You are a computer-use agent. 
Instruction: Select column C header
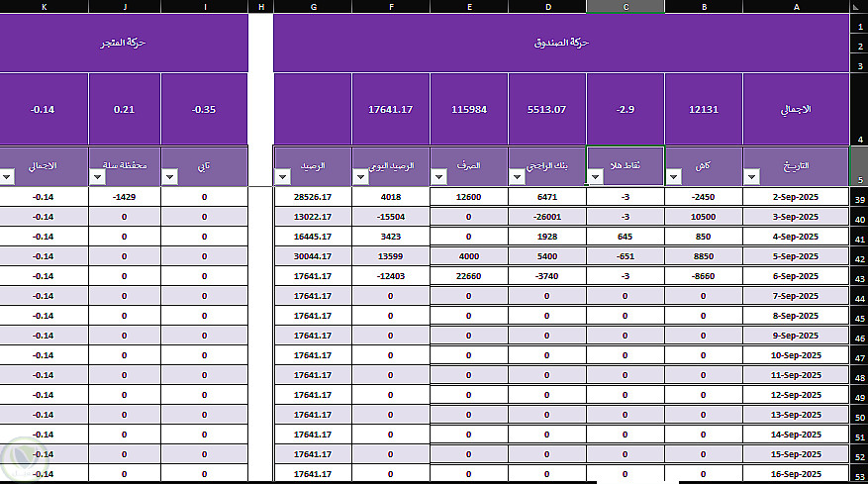[x=626, y=7]
